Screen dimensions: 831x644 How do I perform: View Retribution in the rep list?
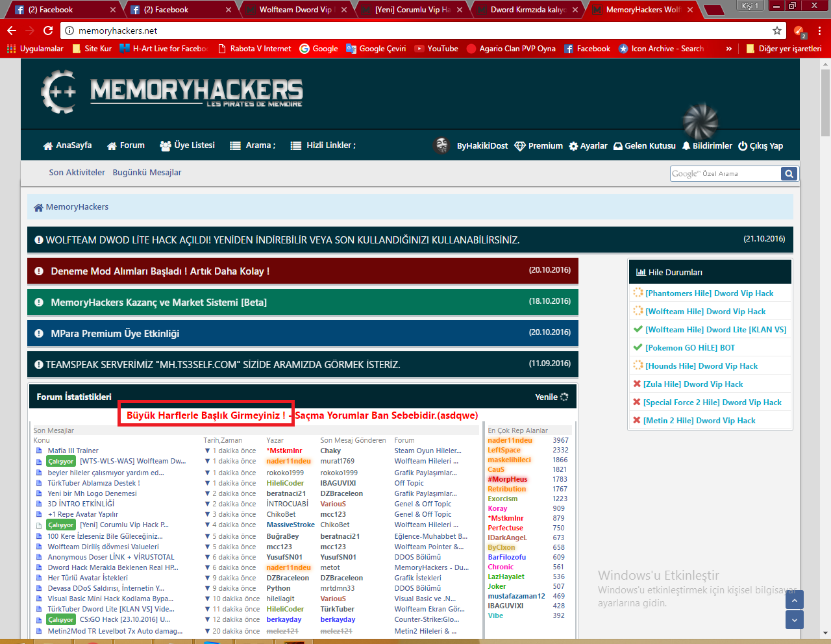(507, 489)
